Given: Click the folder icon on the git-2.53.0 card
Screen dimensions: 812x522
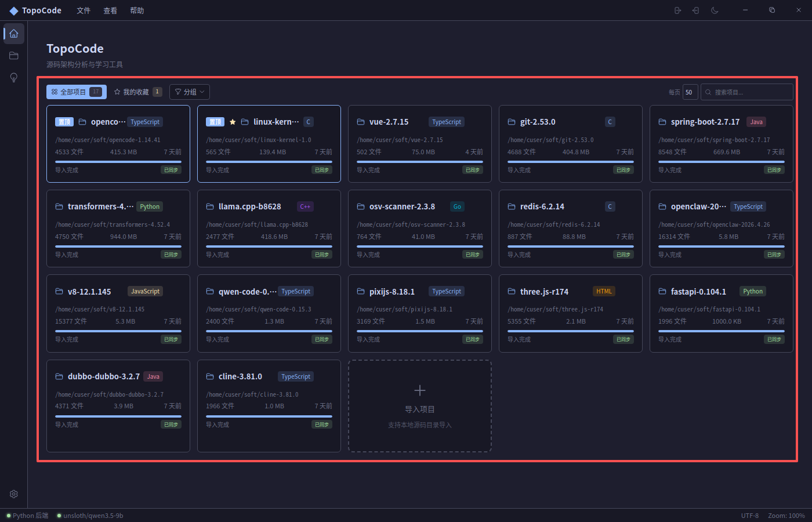Looking at the screenshot, I should click(x=512, y=122).
